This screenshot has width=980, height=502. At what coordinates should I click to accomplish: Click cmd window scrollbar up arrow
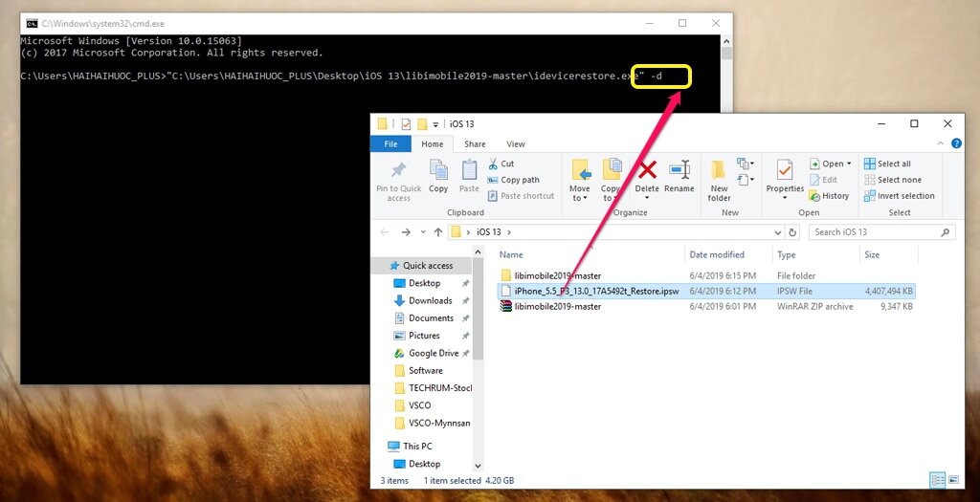726,41
